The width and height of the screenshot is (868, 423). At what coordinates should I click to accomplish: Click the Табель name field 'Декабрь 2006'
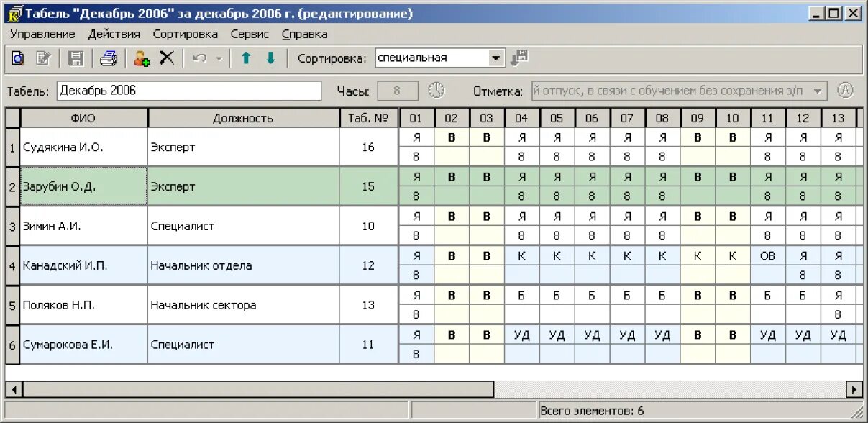188,91
